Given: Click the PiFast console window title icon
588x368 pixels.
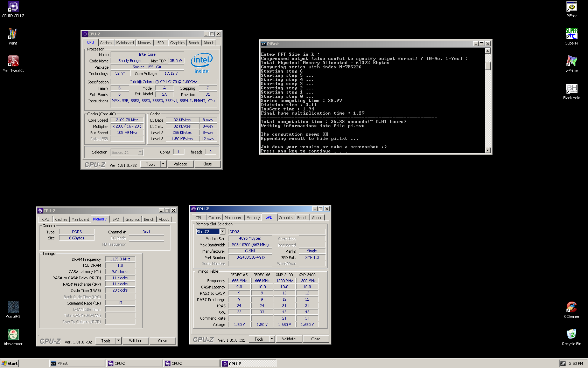Looking at the screenshot, I should [x=264, y=44].
